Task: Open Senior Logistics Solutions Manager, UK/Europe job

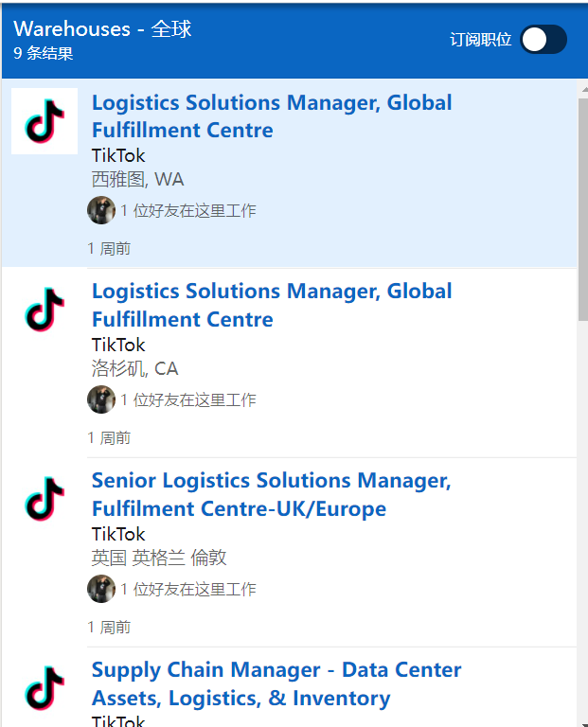Action: point(271,494)
